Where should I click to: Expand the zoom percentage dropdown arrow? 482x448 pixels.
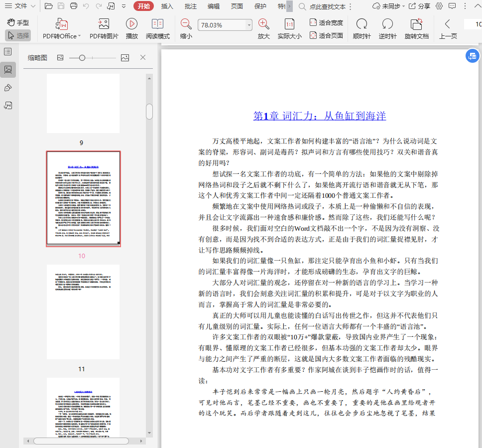(x=249, y=25)
